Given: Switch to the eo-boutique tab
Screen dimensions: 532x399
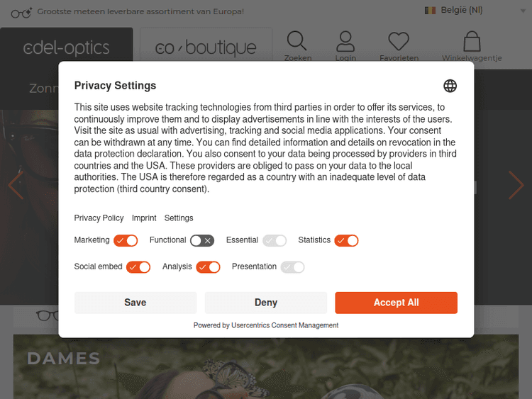Looking at the screenshot, I should (x=206, y=48).
